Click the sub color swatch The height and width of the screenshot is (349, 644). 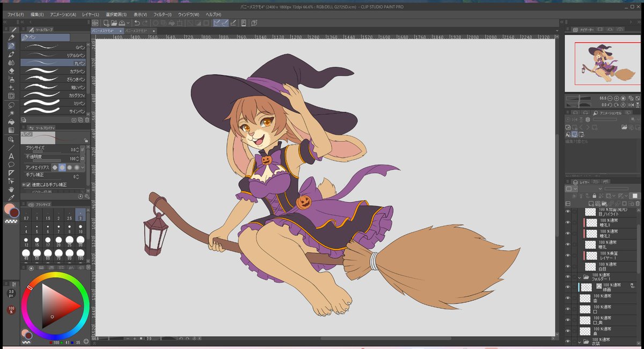pos(16,213)
